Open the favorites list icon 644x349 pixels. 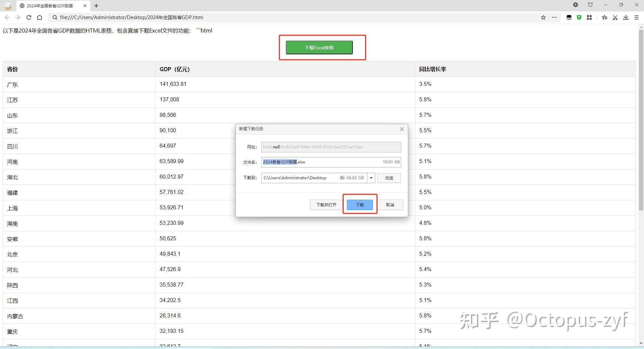coord(604,17)
